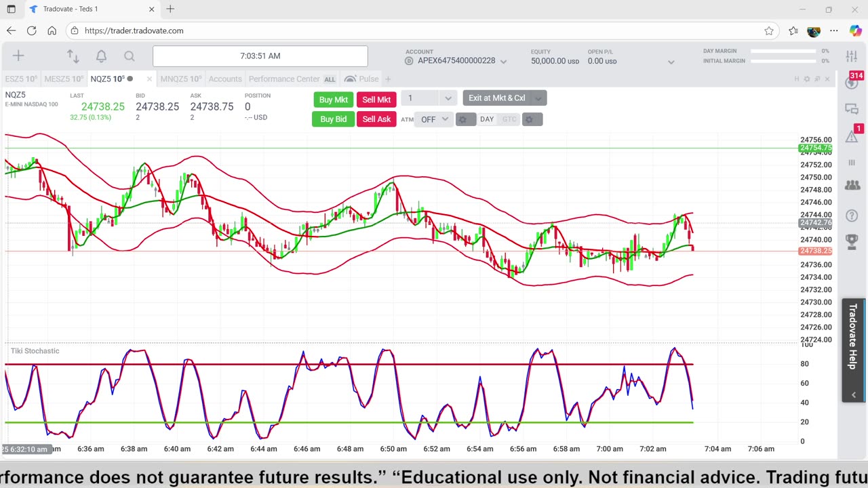868x488 pixels.
Task: Open the Copilot sidebar icon
Action: pos(855,30)
